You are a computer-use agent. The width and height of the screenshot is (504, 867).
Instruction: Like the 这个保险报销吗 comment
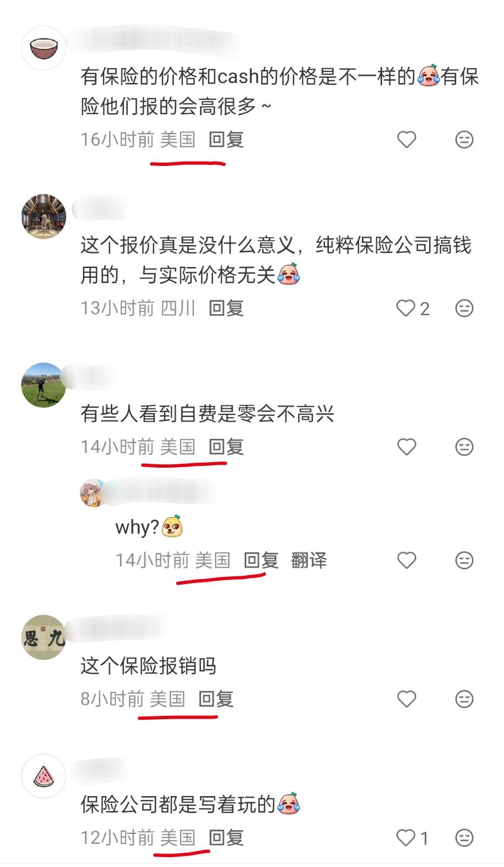[407, 699]
